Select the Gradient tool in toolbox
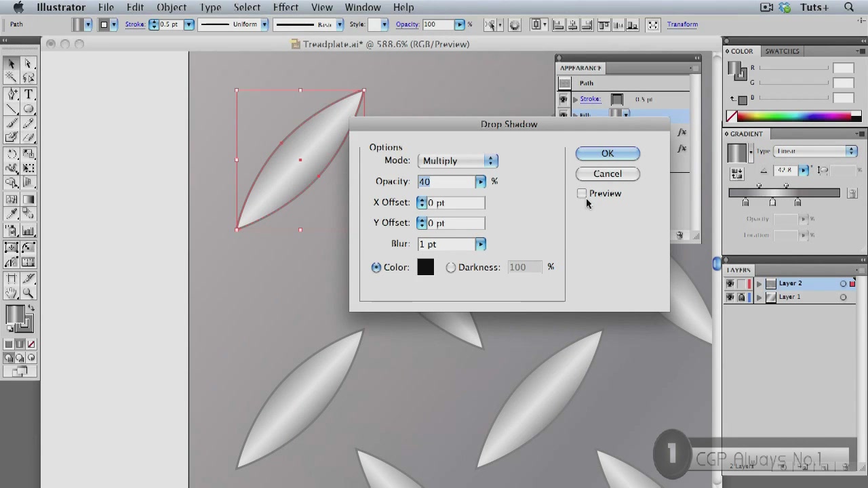Screen dimensions: 868x488 tap(28, 200)
